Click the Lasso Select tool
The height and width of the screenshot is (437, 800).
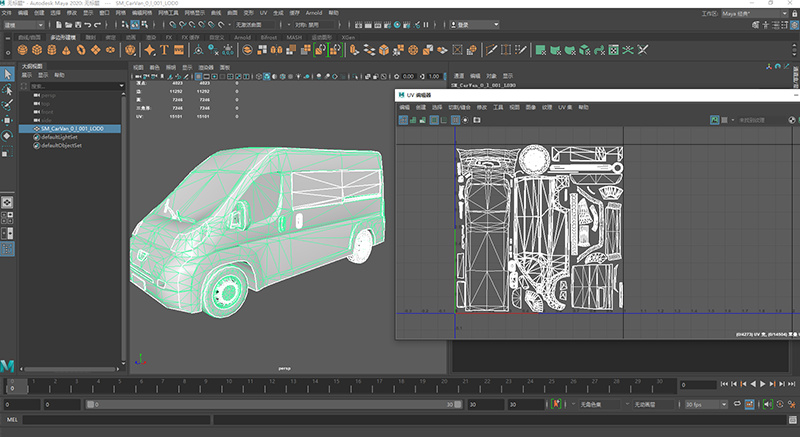click(x=7, y=89)
